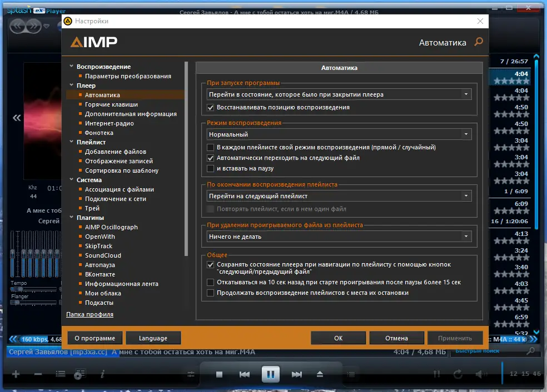547x392 pixels.
Task: Click the double left arrow in the status bar
Action: tap(13, 339)
